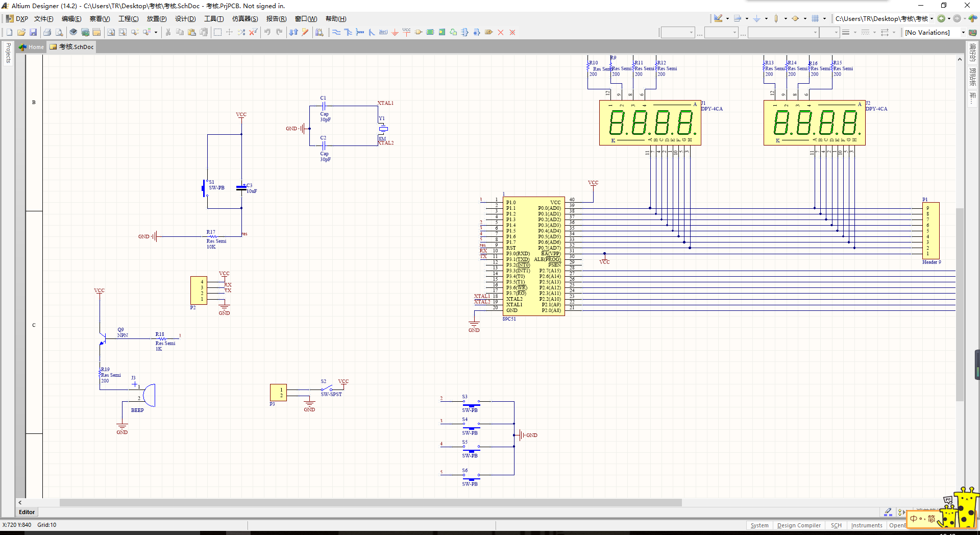Open the 设计(D) menu
The image size is (980, 535).
point(185,18)
